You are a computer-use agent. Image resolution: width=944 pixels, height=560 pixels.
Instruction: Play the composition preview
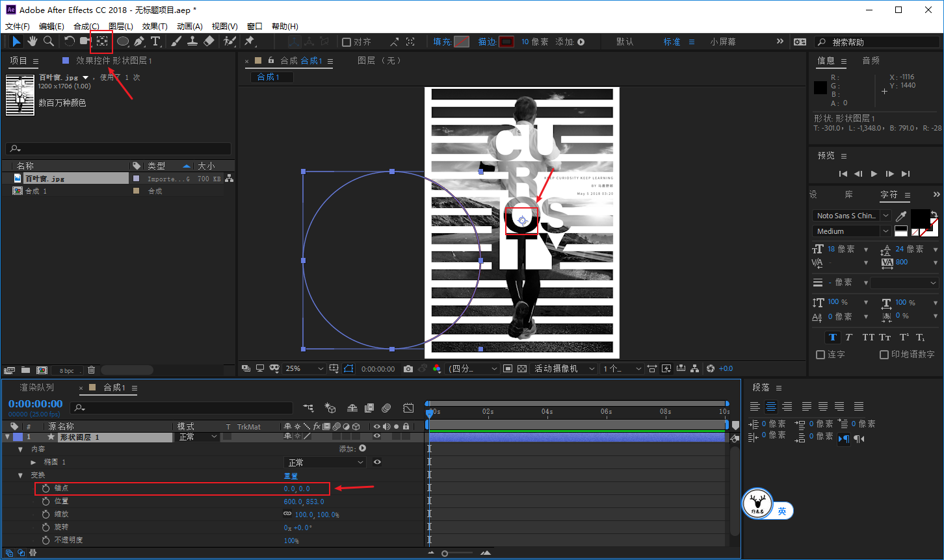[x=874, y=173]
